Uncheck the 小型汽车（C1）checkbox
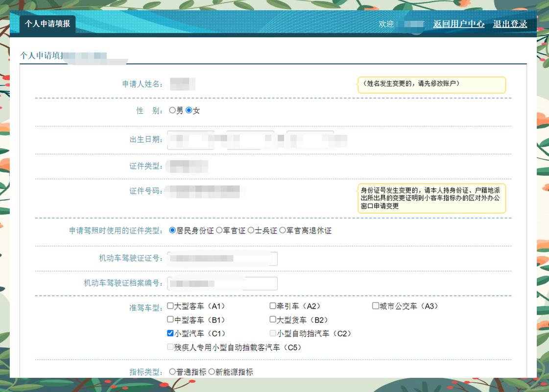This screenshot has width=549, height=392. 169,333
